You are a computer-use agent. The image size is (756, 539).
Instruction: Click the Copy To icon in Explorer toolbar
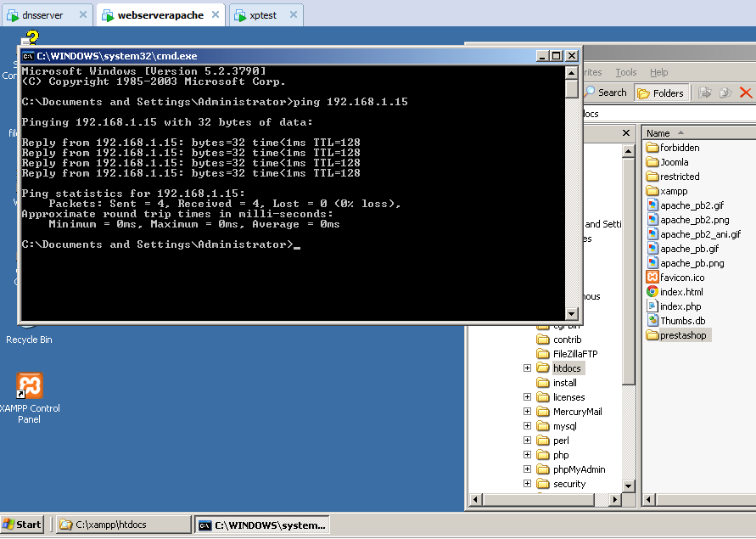point(725,93)
